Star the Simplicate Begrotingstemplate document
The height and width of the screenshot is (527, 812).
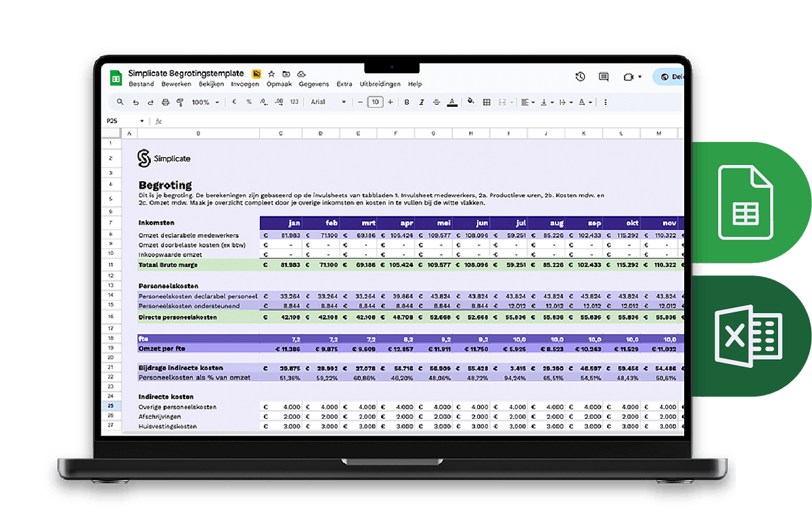click(x=271, y=74)
